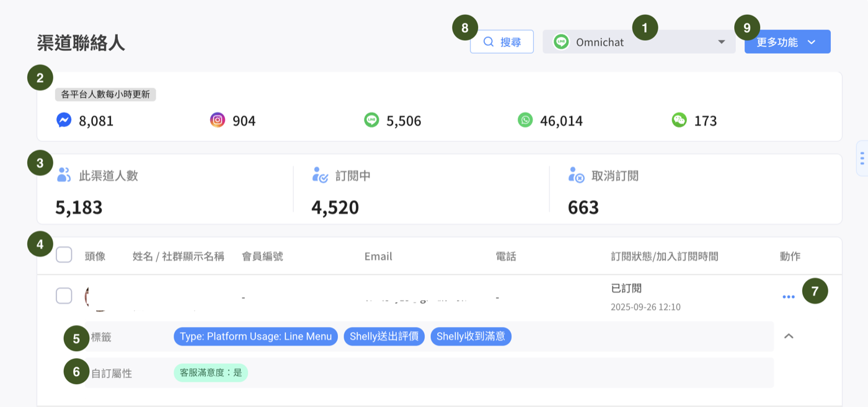
Task: Click the LINE icon beside 5,506
Action: pyautogui.click(x=371, y=120)
